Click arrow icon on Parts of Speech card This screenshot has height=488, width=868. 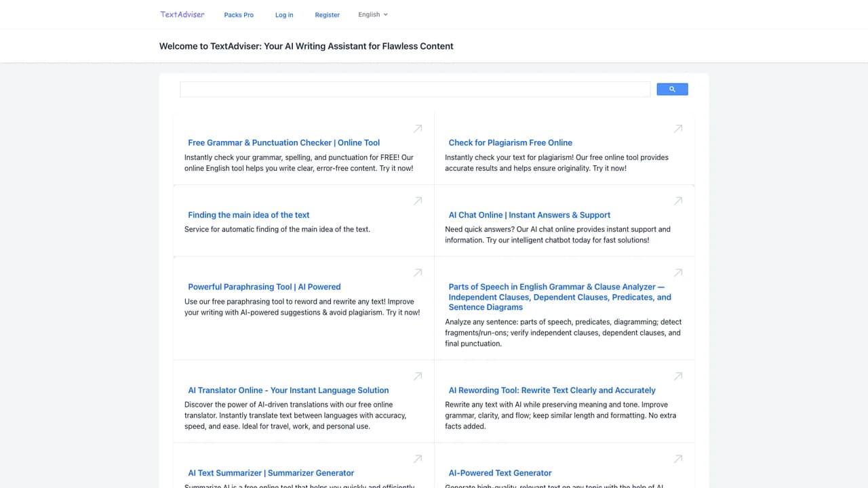tap(678, 272)
